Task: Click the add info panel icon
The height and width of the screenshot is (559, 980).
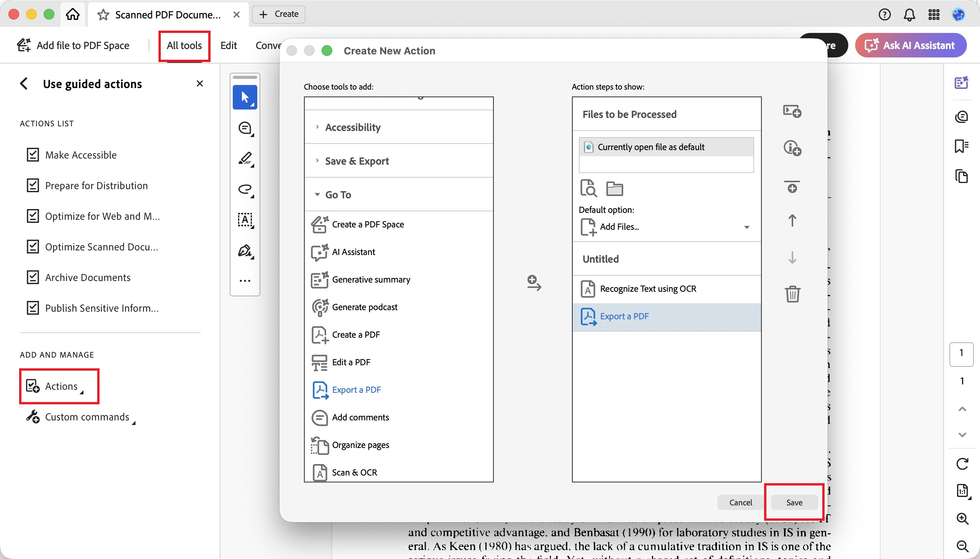Action: pyautogui.click(x=792, y=148)
